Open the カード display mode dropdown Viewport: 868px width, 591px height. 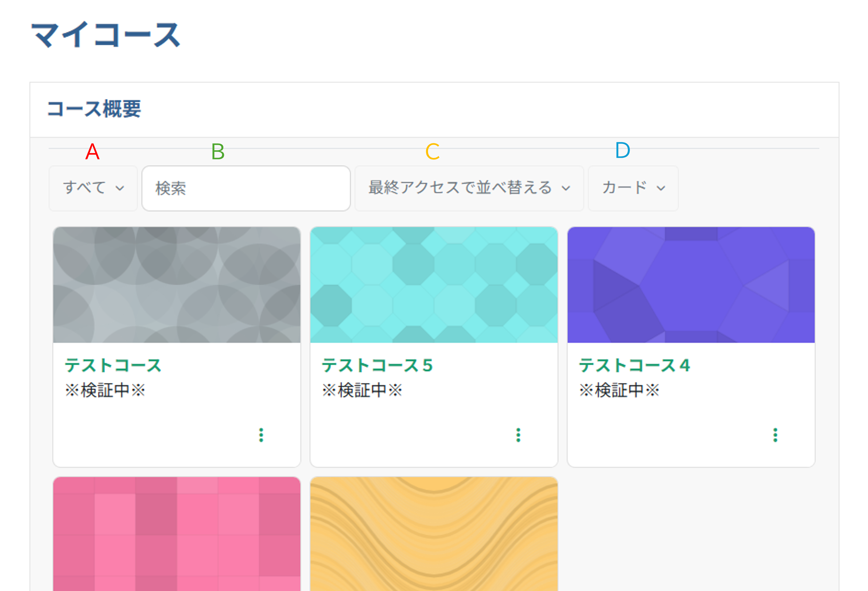624,188
